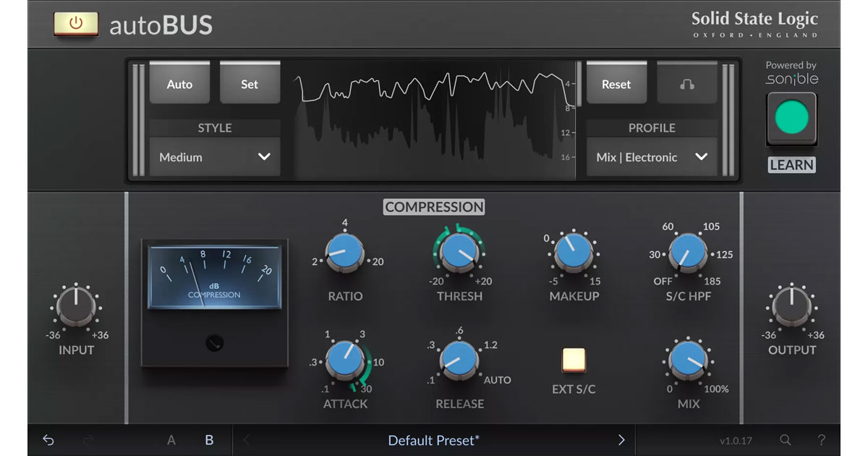The width and height of the screenshot is (868, 456).
Task: Enable Auto mode button
Action: 179,84
